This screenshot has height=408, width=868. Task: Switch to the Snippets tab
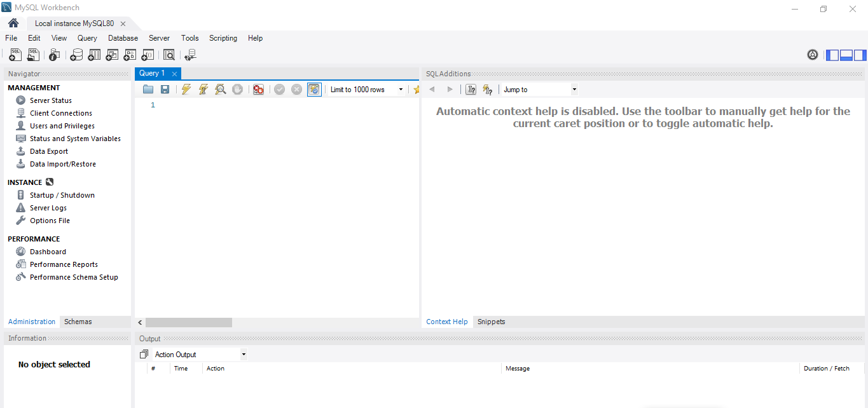(x=491, y=322)
